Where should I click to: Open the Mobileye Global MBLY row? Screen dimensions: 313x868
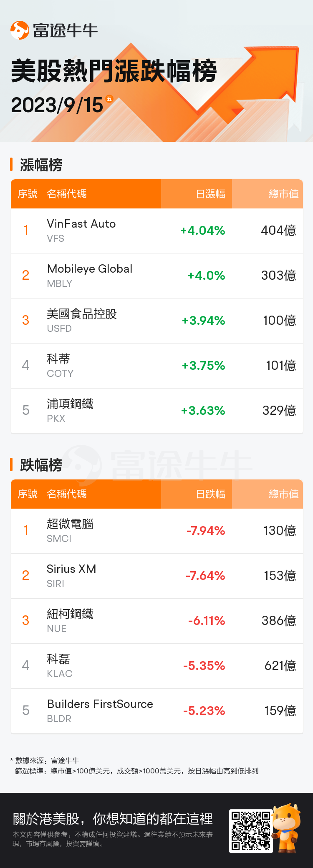[x=157, y=276]
